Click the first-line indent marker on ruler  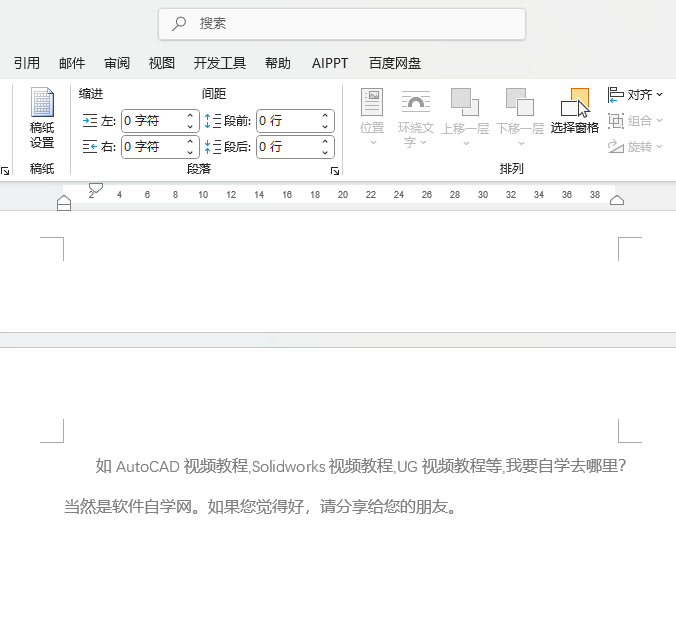(x=96, y=188)
